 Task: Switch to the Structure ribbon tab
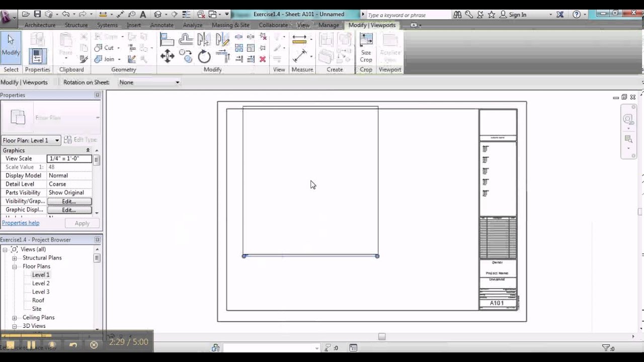pyautogui.click(x=76, y=25)
